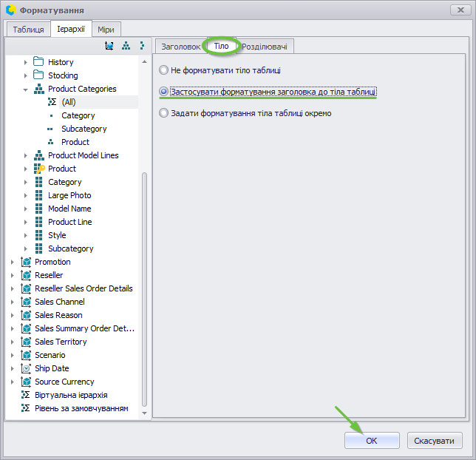The width and height of the screenshot is (476, 460).
Task: Click the Product Model Lines hierarchy icon
Action: coord(39,155)
